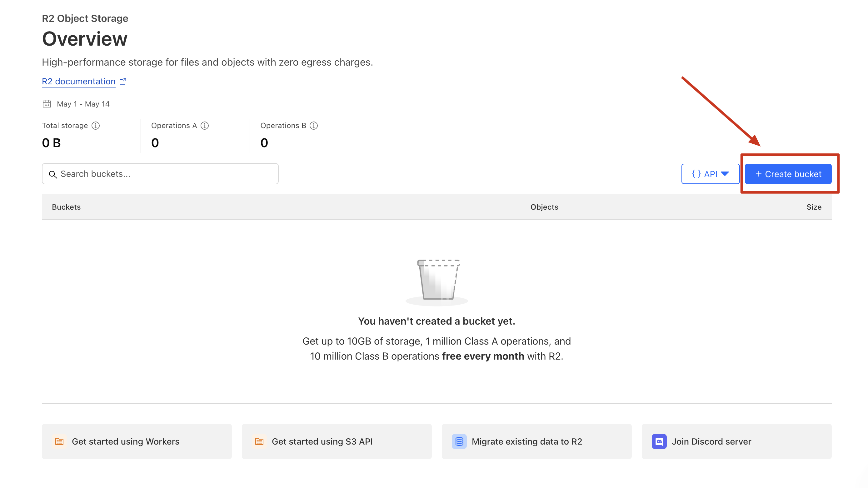Click the Operations B info icon
This screenshot has width=868, height=488.
tap(314, 126)
